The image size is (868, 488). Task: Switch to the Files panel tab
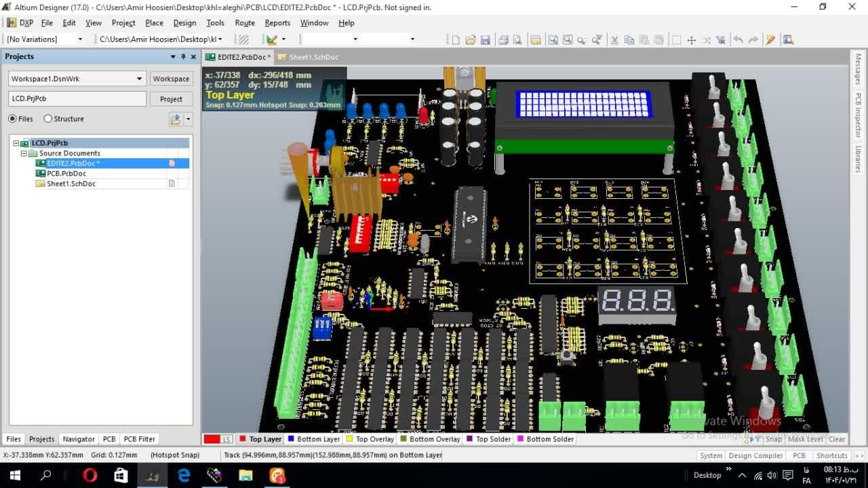click(14, 439)
